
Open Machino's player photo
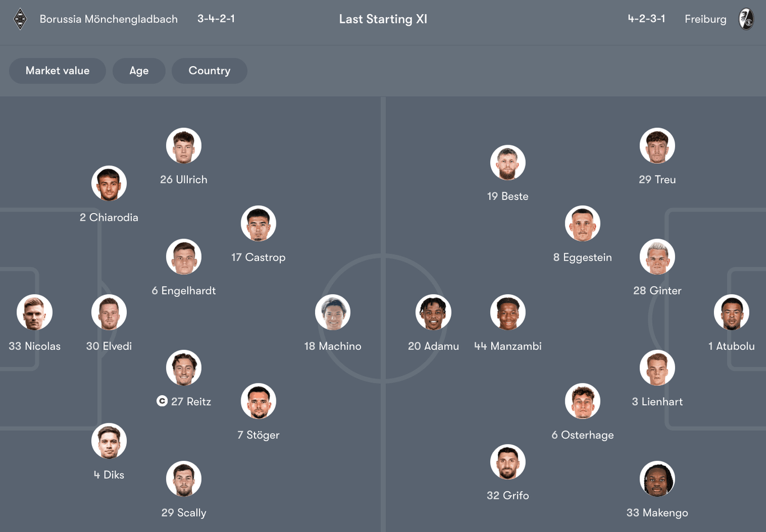coord(333,312)
